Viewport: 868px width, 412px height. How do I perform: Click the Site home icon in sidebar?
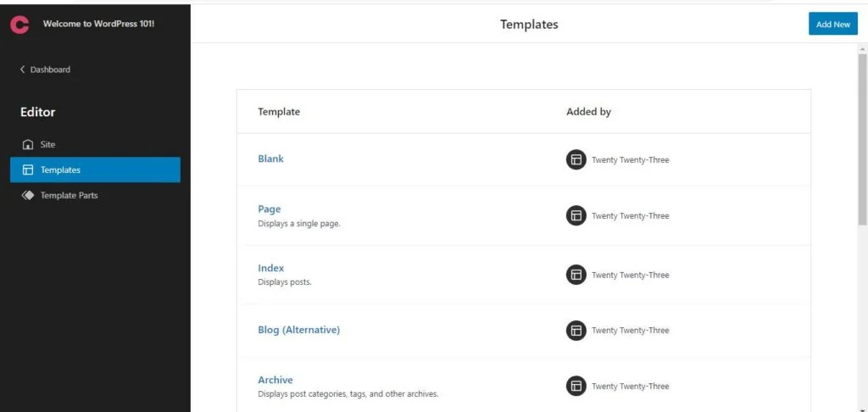click(x=27, y=144)
